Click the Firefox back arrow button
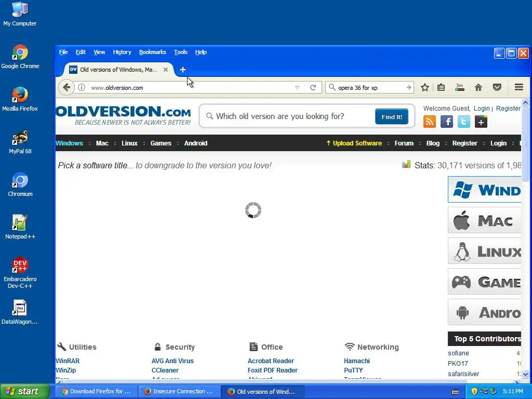 point(66,87)
